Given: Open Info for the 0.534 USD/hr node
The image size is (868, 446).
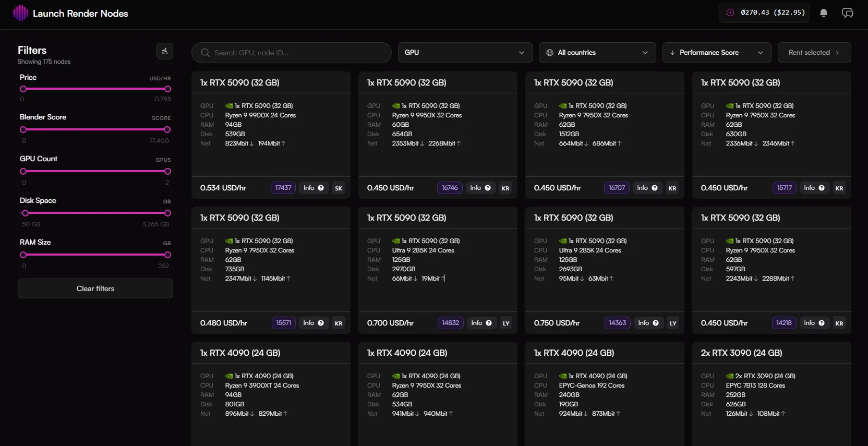Looking at the screenshot, I should tap(314, 188).
